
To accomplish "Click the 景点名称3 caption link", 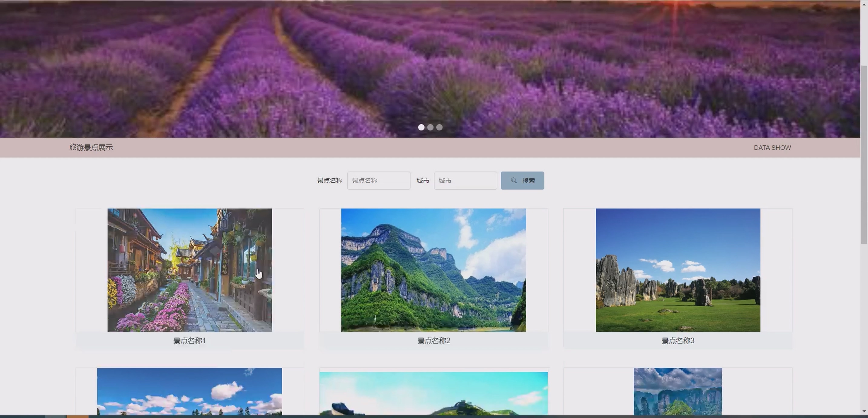I will [x=678, y=341].
